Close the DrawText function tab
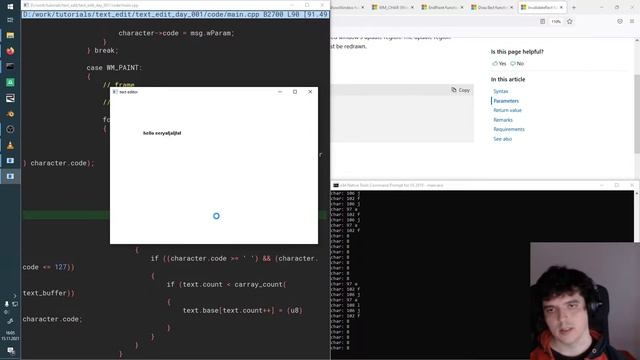The width and height of the screenshot is (640, 360). [x=512, y=7]
